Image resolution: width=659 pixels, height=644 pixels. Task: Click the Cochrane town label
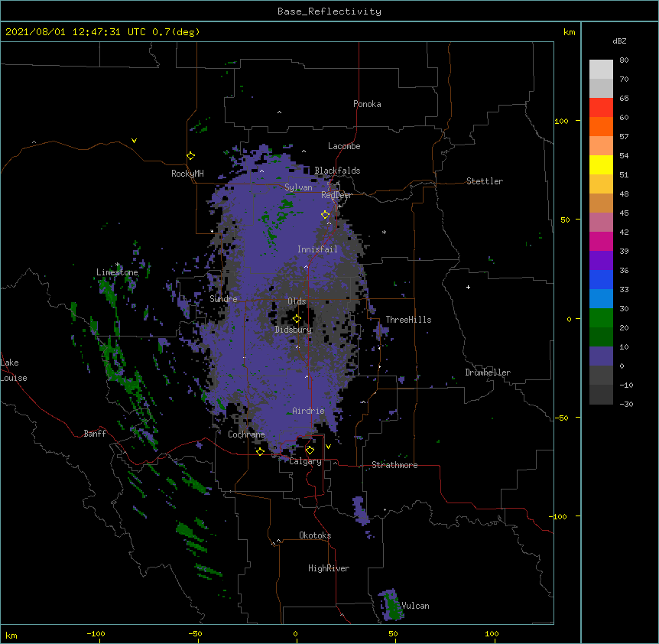point(246,434)
